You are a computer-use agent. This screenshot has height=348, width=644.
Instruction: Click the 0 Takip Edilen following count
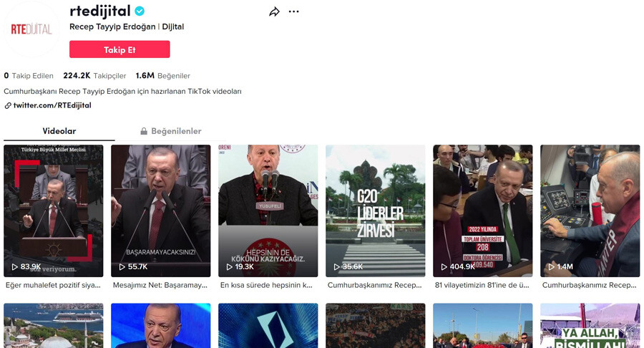[x=29, y=76]
